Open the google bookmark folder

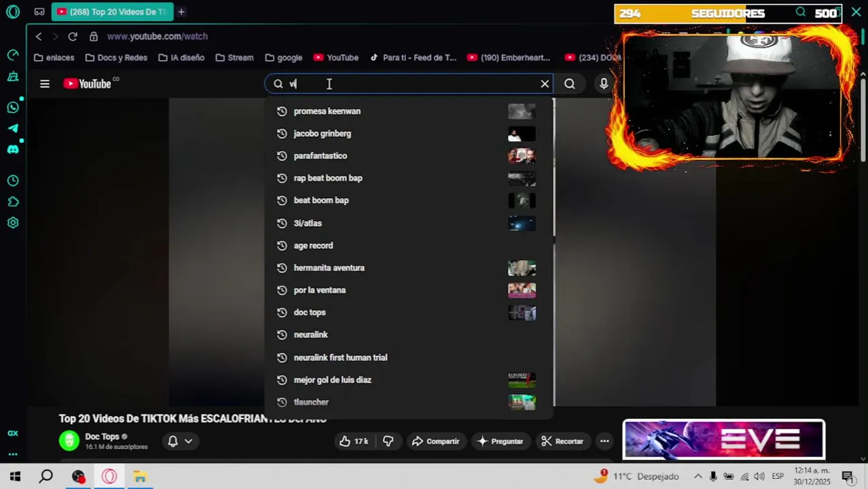pyautogui.click(x=283, y=58)
